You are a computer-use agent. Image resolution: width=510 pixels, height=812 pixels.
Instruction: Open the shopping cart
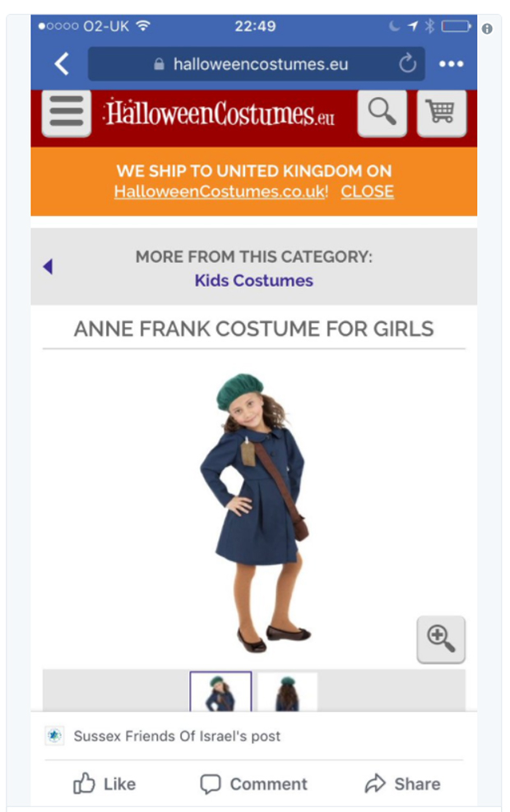click(x=441, y=113)
